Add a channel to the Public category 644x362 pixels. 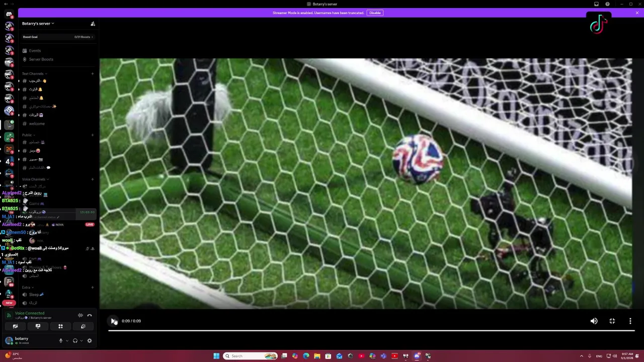point(93,135)
